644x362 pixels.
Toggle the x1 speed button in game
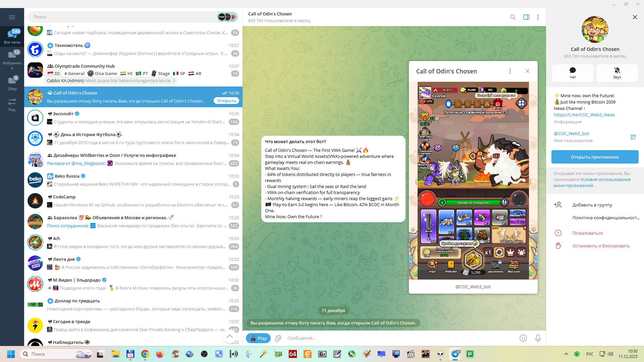pos(487,252)
